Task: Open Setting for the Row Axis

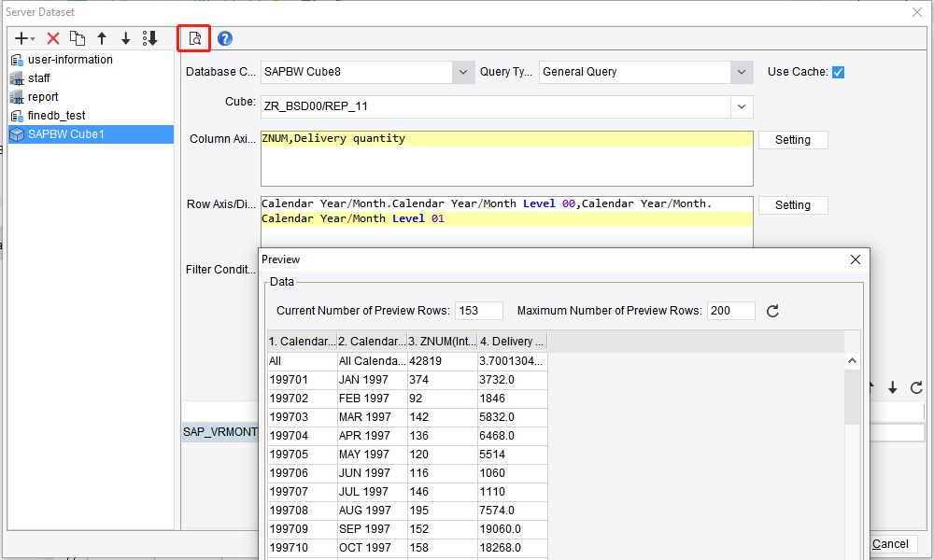Action: coord(793,204)
